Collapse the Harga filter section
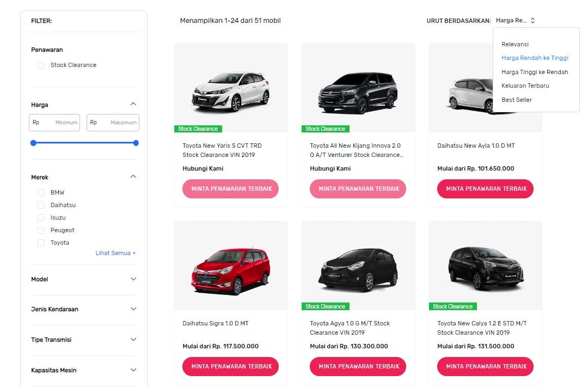Image resolution: width=588 pixels, height=387 pixels. (x=133, y=104)
